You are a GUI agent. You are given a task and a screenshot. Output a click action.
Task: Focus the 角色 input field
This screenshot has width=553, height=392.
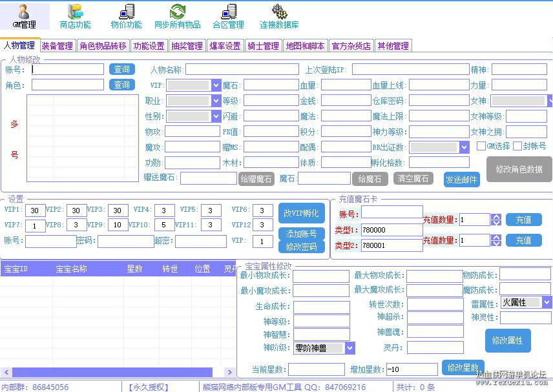pos(68,85)
